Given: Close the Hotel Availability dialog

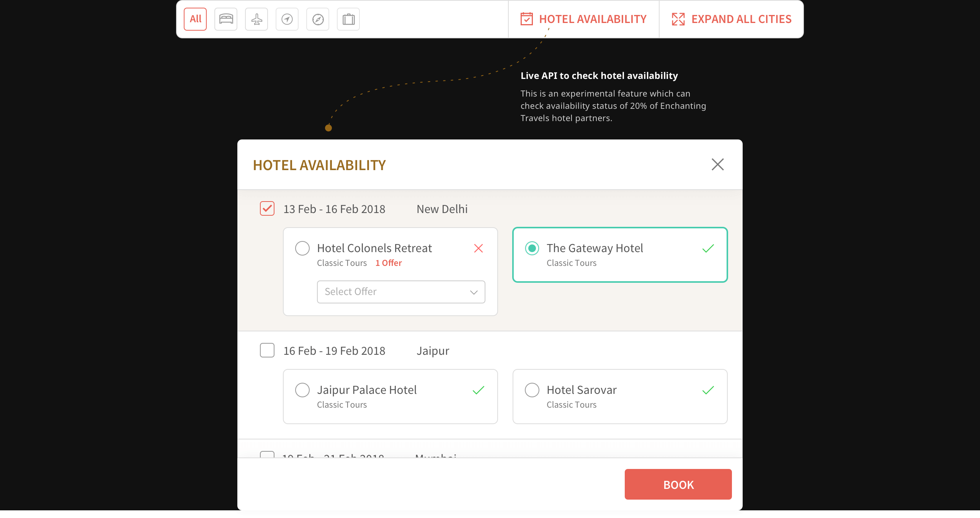Looking at the screenshot, I should (x=718, y=164).
